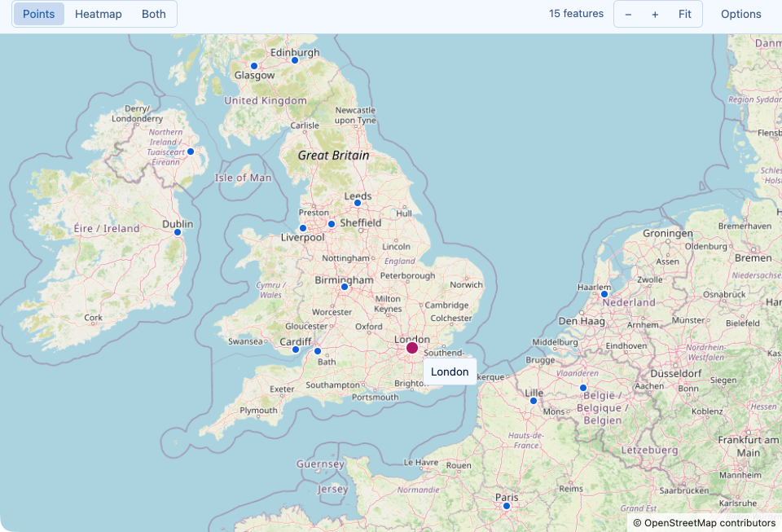Select the Lille point marker
This screenshot has width=782, height=532.
pyautogui.click(x=534, y=401)
